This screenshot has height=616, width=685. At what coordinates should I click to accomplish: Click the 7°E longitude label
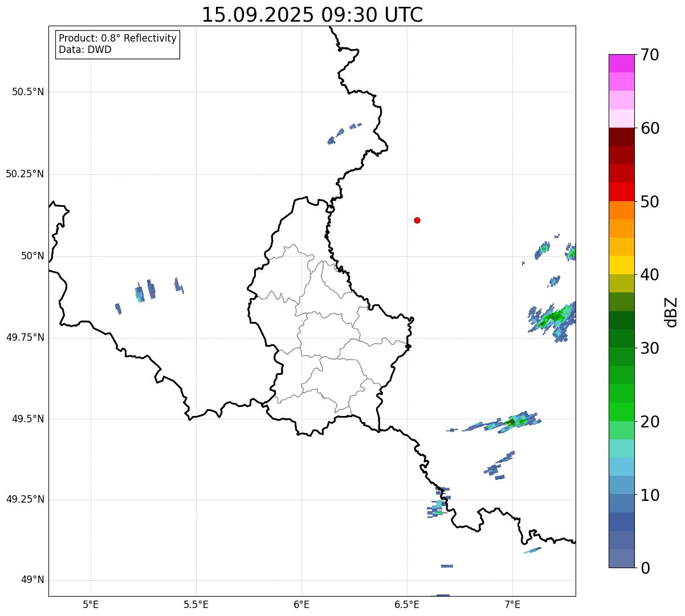[512, 605]
